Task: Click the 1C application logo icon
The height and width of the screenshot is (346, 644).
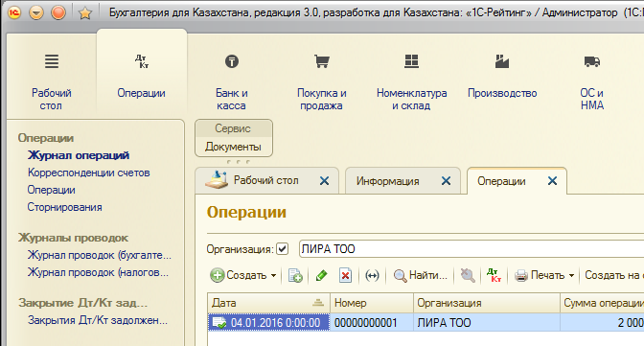Action: (x=14, y=12)
